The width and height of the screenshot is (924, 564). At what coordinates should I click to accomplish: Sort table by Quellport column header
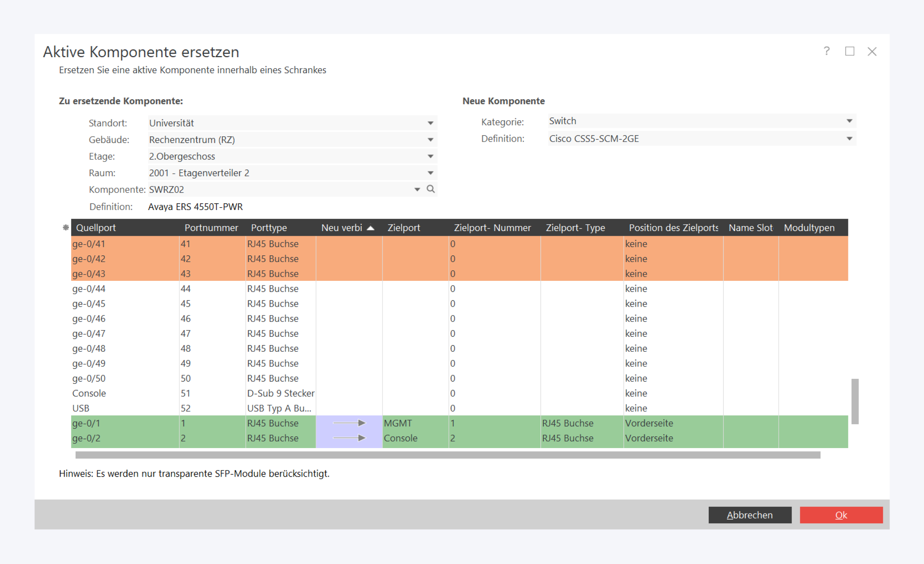click(x=96, y=228)
